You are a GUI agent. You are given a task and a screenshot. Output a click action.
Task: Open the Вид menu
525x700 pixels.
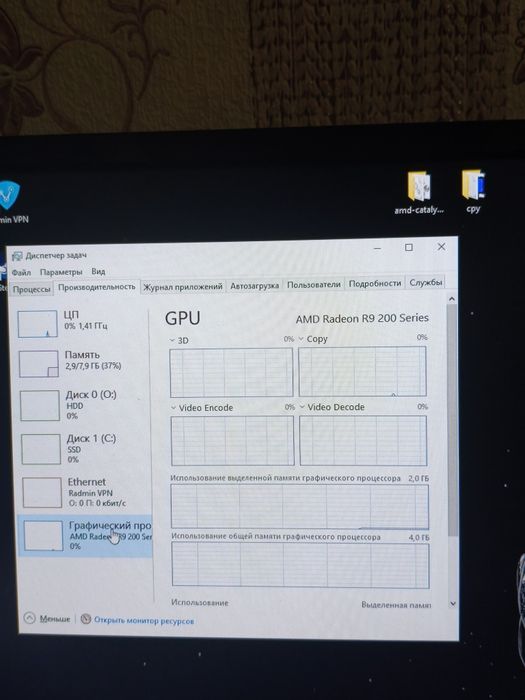[98, 271]
